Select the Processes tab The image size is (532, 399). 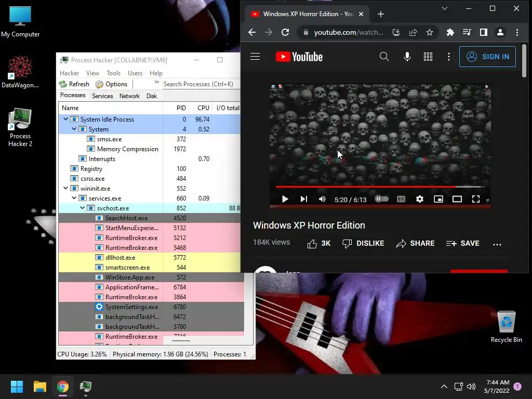click(73, 96)
